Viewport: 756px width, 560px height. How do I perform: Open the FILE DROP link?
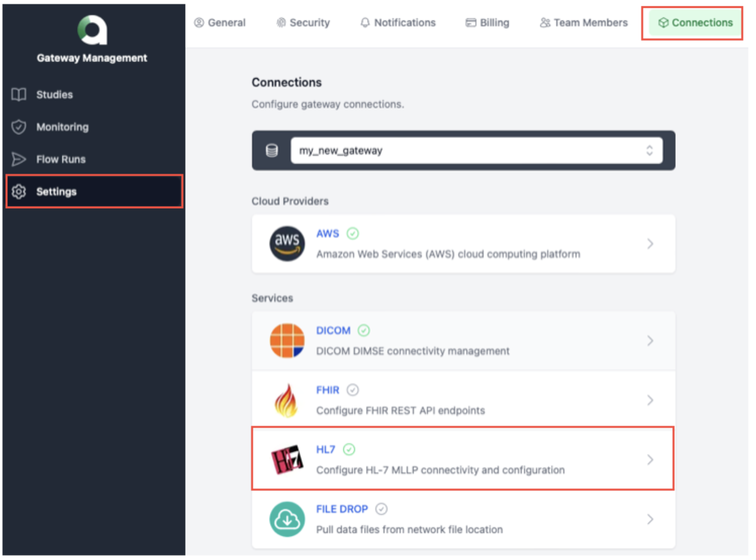click(342, 509)
